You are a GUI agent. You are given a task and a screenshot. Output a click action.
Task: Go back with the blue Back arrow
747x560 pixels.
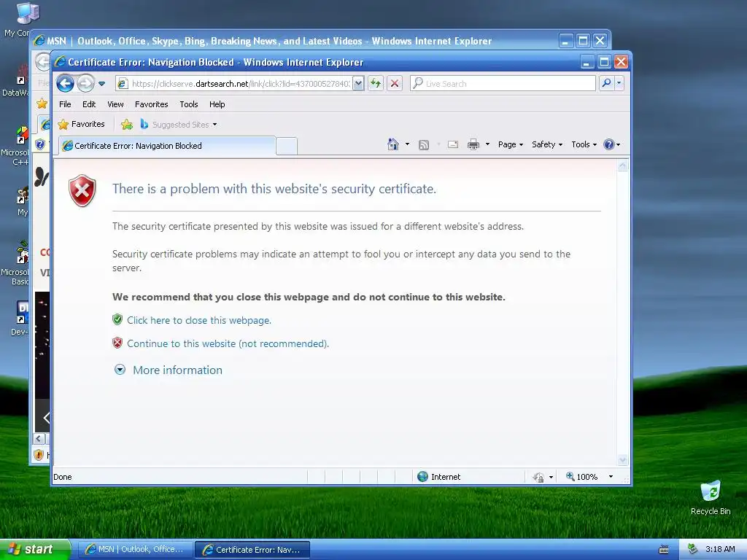coord(65,84)
